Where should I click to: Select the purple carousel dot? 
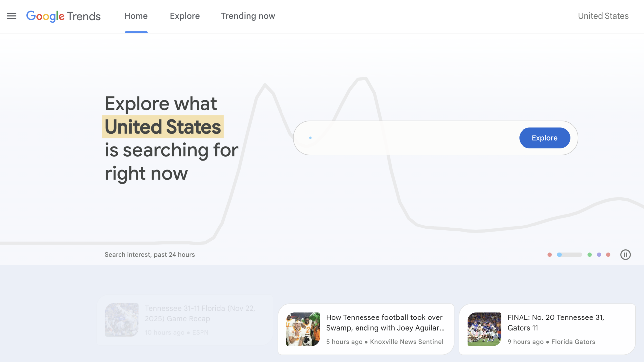coord(599,254)
